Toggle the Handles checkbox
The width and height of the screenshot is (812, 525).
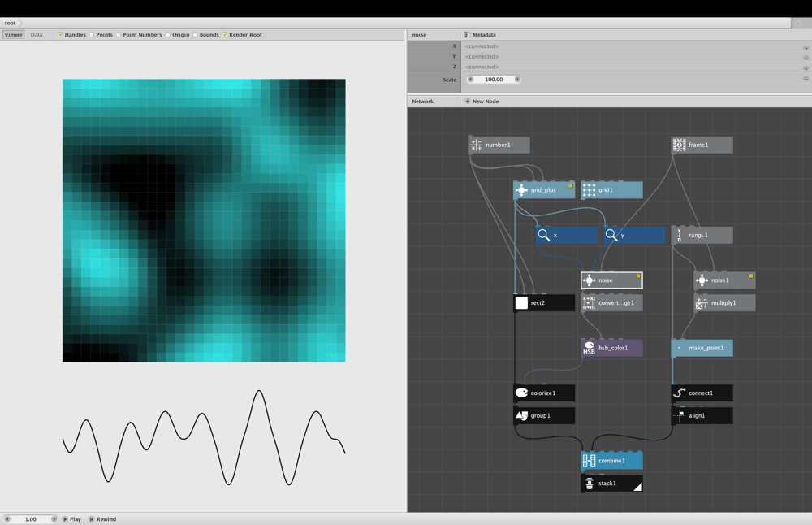coord(60,35)
